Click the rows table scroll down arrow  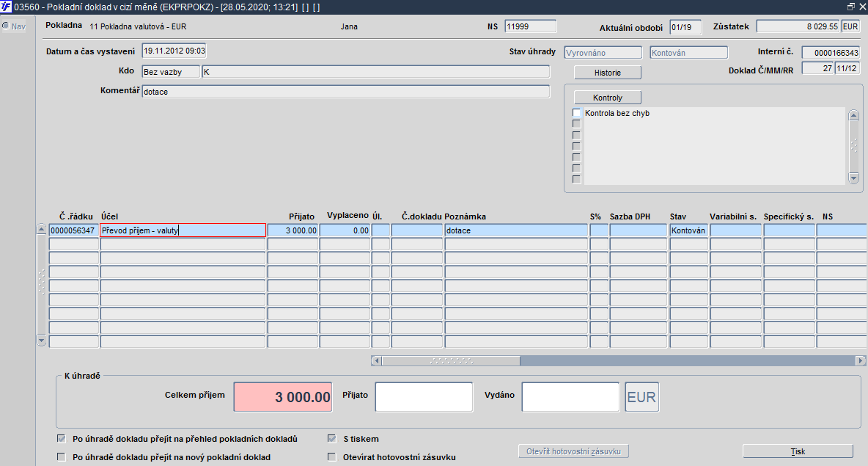42,341
